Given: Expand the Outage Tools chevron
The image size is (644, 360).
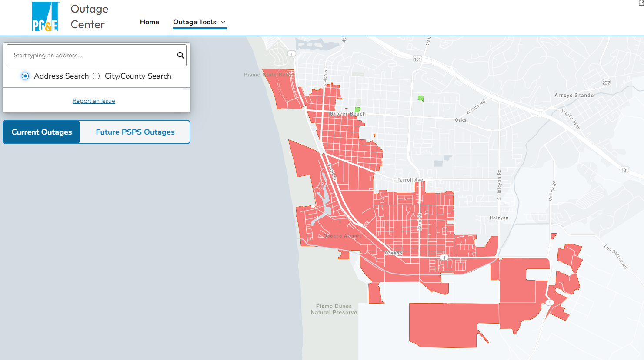Looking at the screenshot, I should pyautogui.click(x=223, y=22).
